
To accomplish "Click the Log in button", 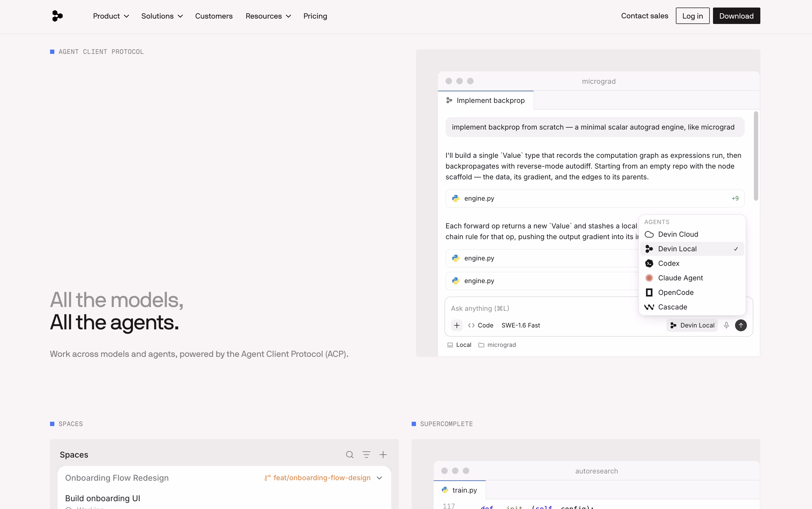I will 693,16.
